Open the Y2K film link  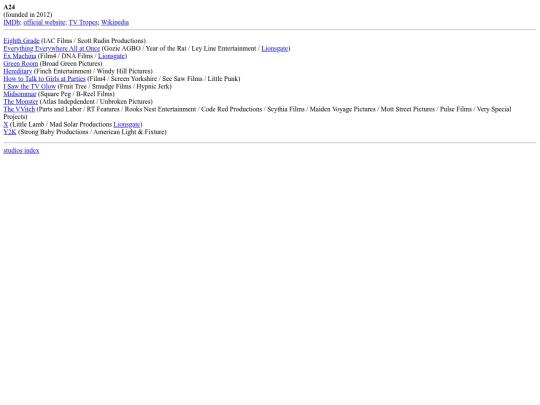point(10,132)
